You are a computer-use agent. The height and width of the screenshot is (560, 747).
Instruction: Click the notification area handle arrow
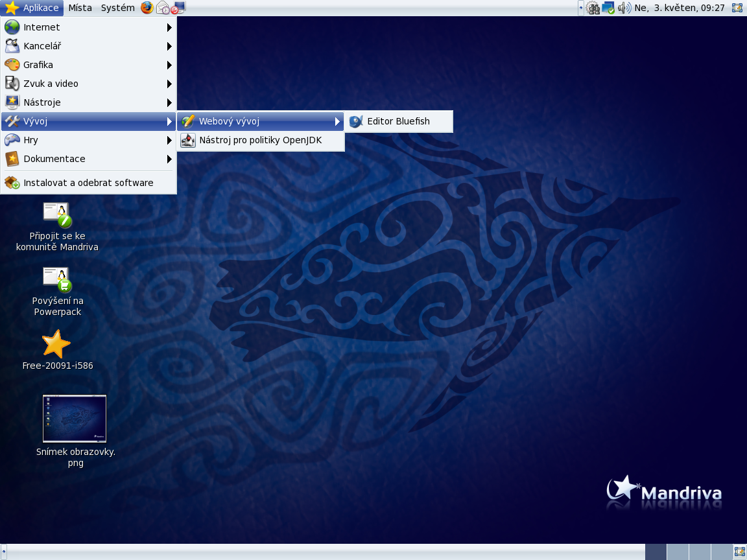[581, 8]
